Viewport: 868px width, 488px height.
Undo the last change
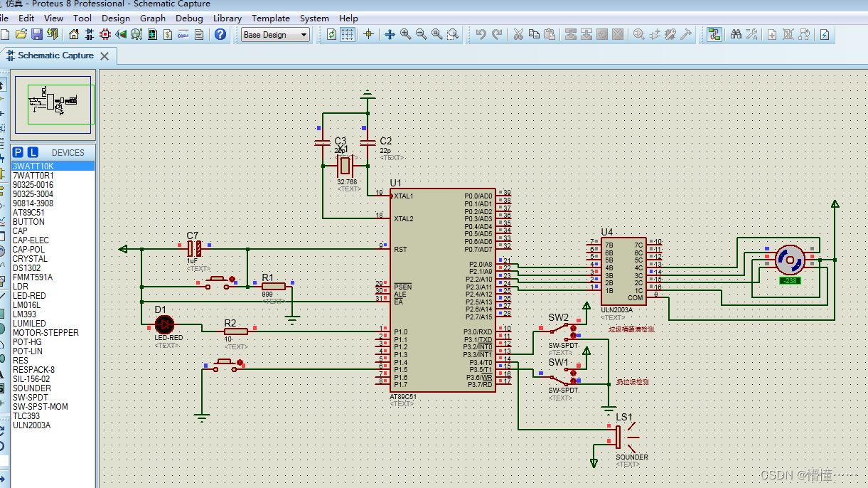(x=481, y=34)
